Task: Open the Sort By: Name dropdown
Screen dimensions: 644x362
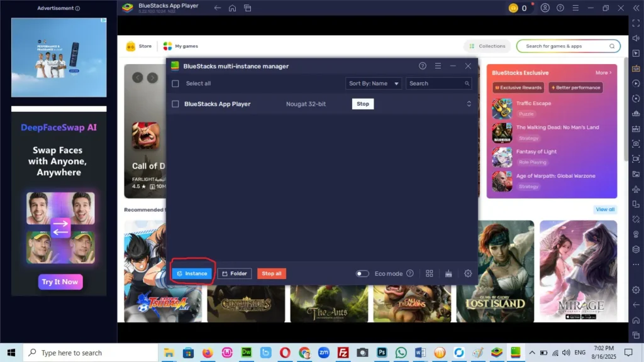Action: [374, 84]
